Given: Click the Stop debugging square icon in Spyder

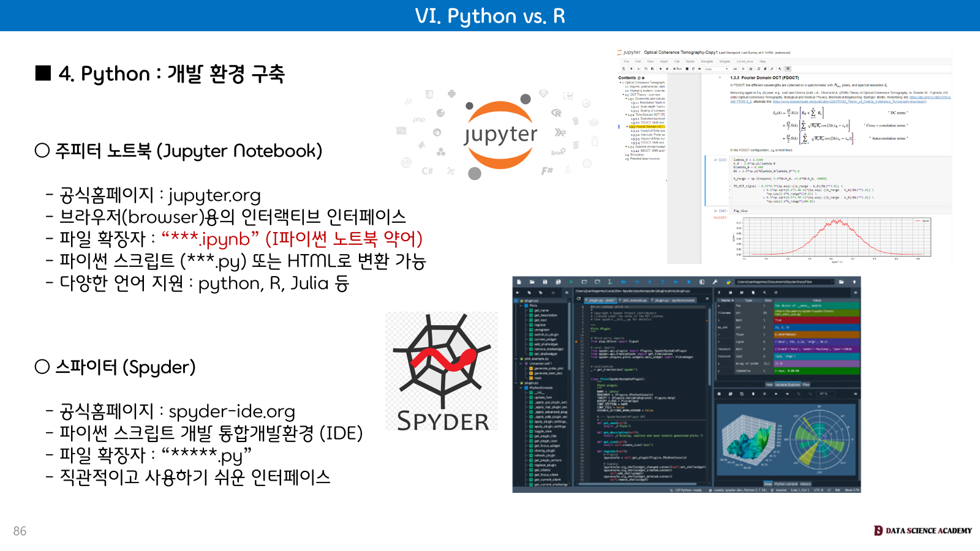Looking at the screenshot, I should click(x=689, y=282).
